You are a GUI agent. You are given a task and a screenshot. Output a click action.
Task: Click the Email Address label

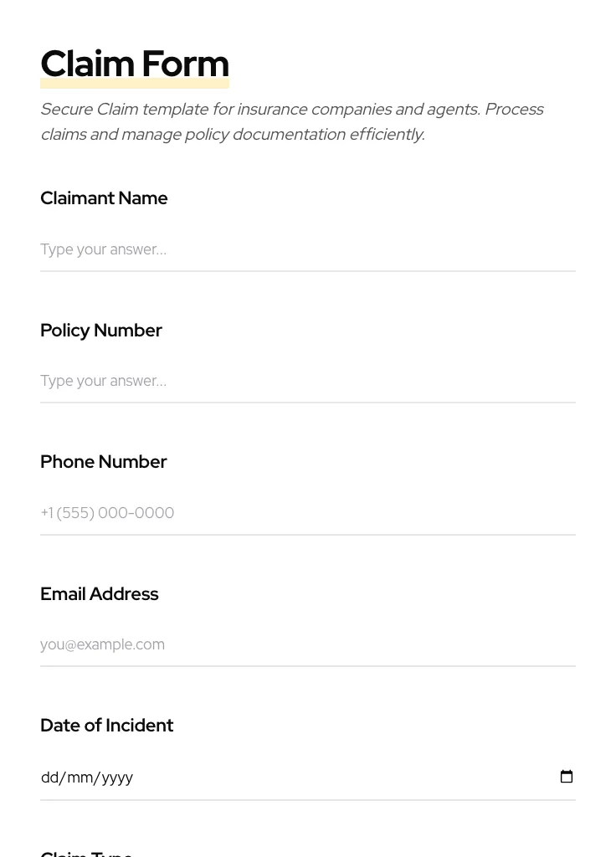[x=99, y=594]
